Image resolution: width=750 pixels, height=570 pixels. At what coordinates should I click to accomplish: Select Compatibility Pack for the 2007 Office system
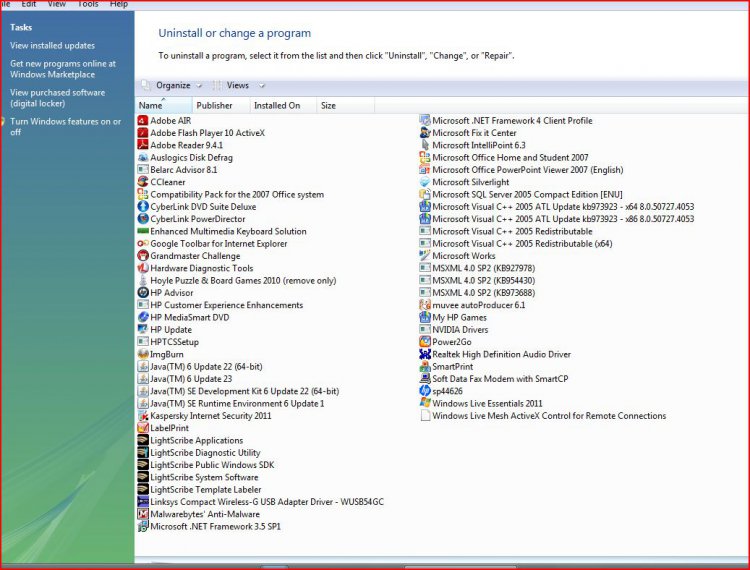(x=231, y=194)
